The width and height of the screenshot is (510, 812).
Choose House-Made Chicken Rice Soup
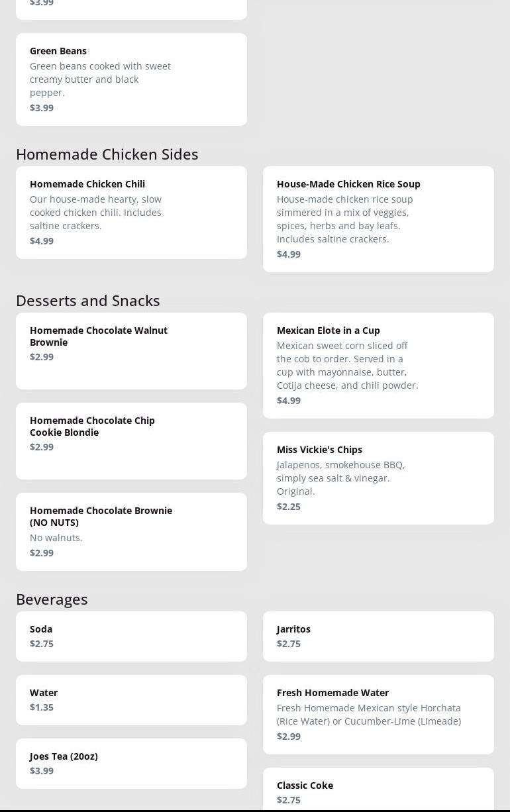click(378, 219)
